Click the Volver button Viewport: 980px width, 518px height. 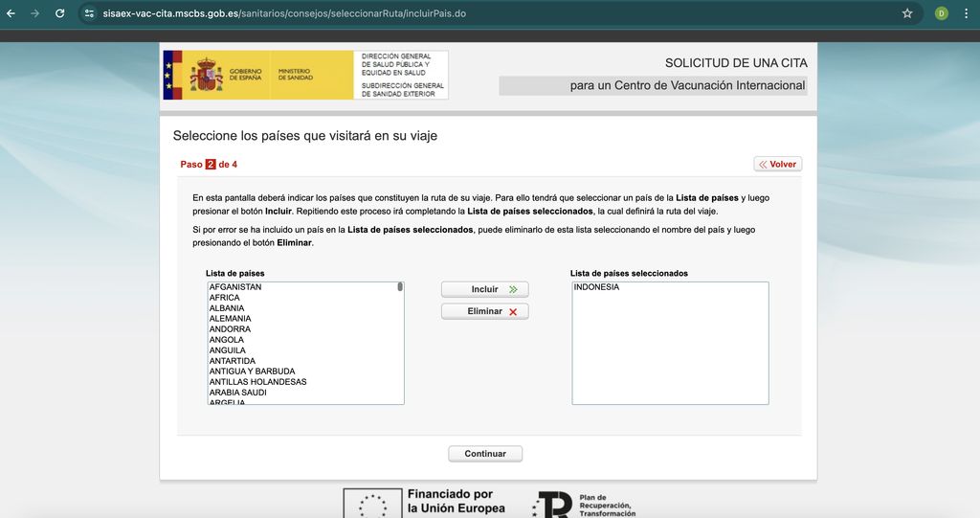[x=777, y=164]
